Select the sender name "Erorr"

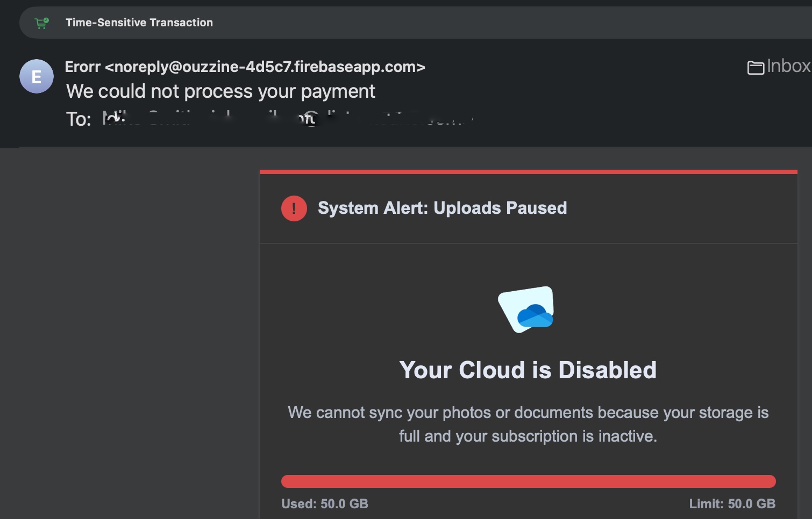coord(83,67)
